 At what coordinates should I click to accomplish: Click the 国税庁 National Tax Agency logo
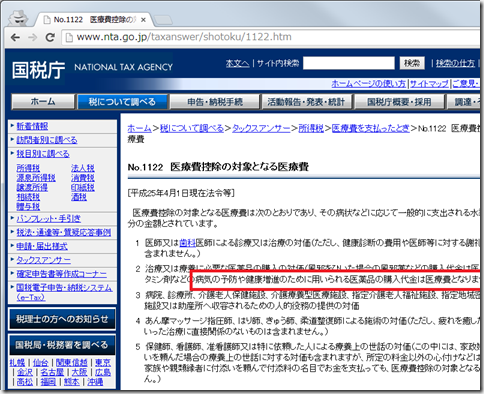tap(92, 69)
